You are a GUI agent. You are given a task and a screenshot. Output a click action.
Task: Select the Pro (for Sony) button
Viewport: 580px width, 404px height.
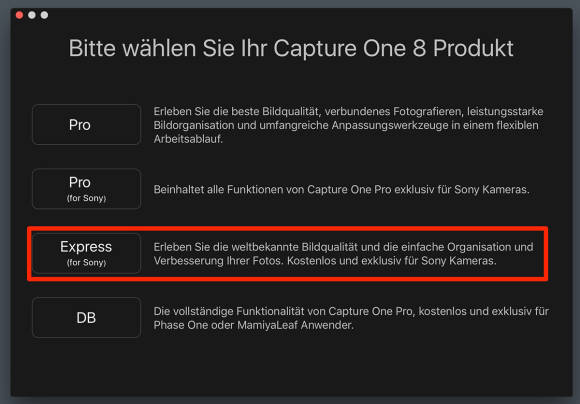[86, 189]
